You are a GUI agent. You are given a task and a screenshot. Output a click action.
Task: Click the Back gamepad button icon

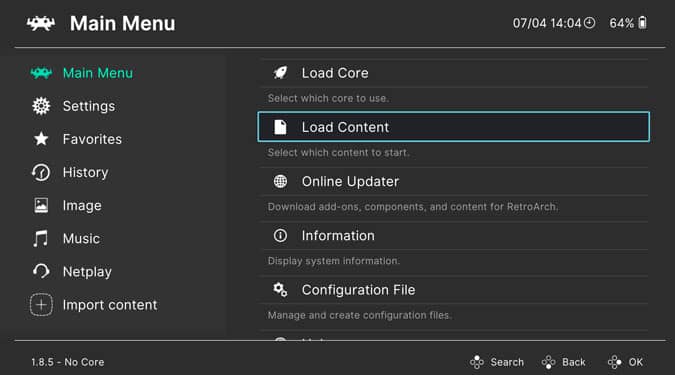click(x=548, y=362)
